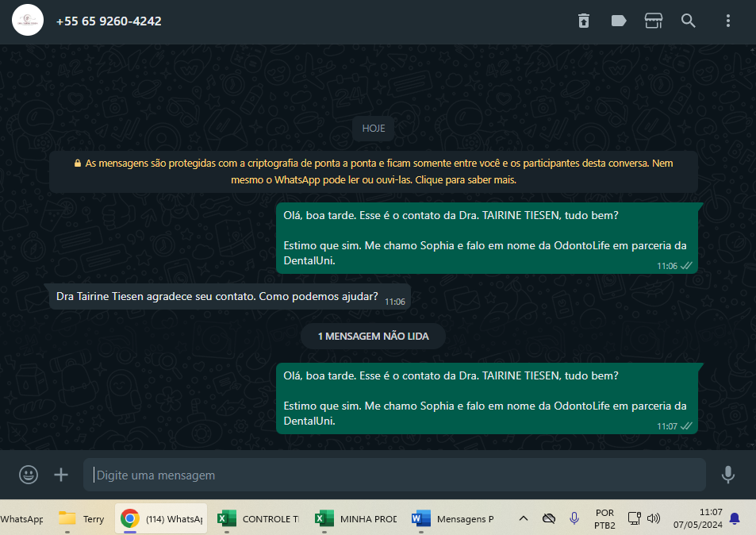This screenshot has height=535, width=756.
Task: Search within this conversation
Action: (688, 21)
